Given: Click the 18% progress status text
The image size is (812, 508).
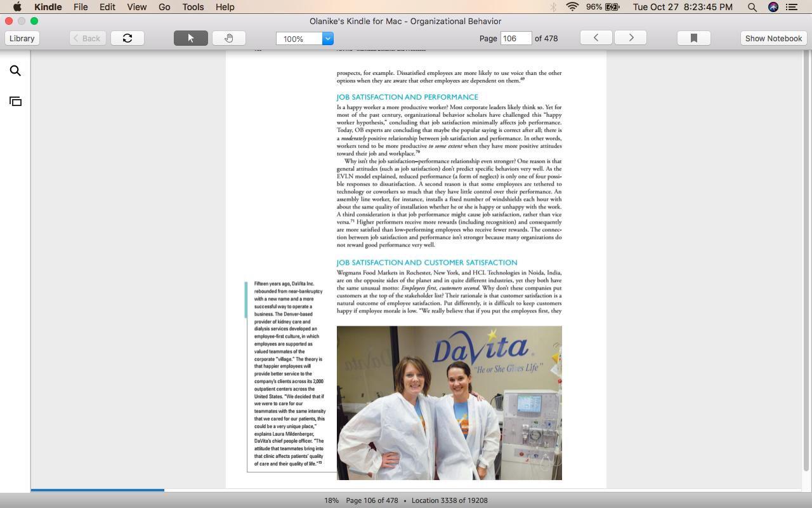Looking at the screenshot, I should point(331,500).
